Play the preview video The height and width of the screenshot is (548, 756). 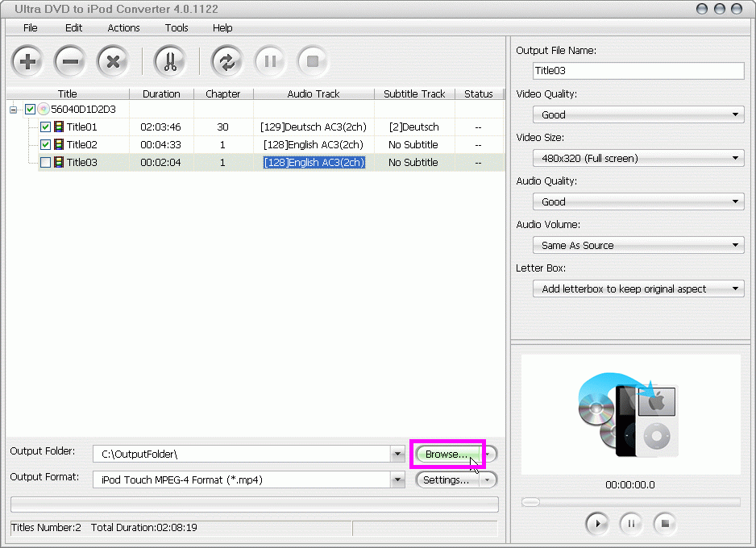(597, 523)
